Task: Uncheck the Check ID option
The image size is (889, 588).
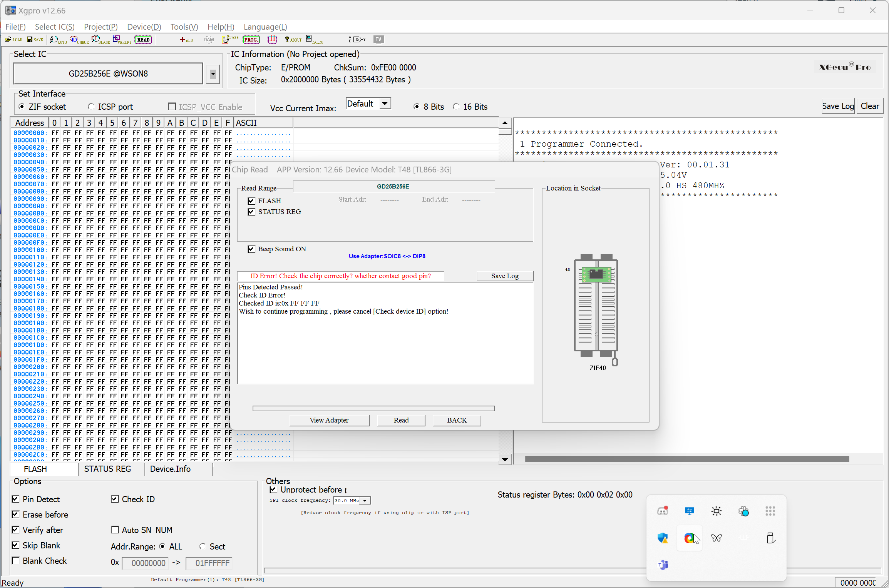Action: click(x=115, y=499)
